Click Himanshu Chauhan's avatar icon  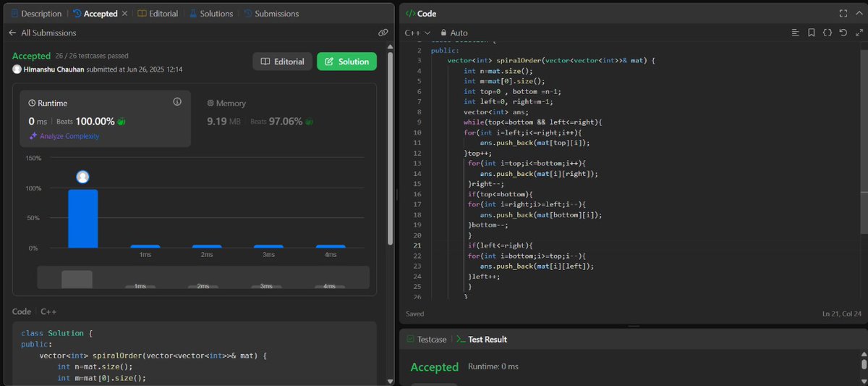(17, 70)
